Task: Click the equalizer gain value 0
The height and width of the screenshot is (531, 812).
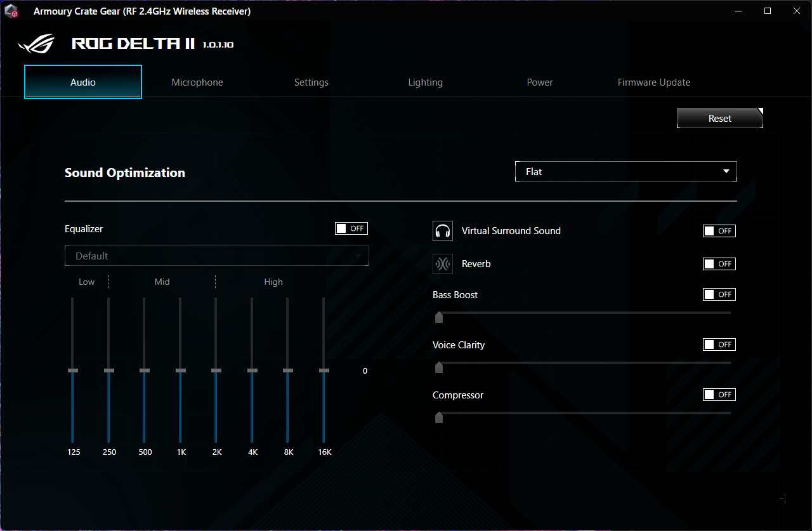Action: (365, 371)
